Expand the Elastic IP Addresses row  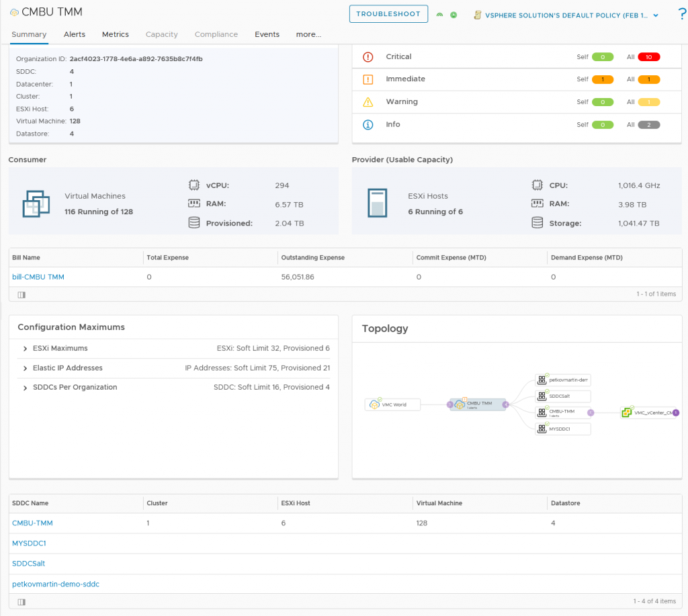tap(25, 368)
